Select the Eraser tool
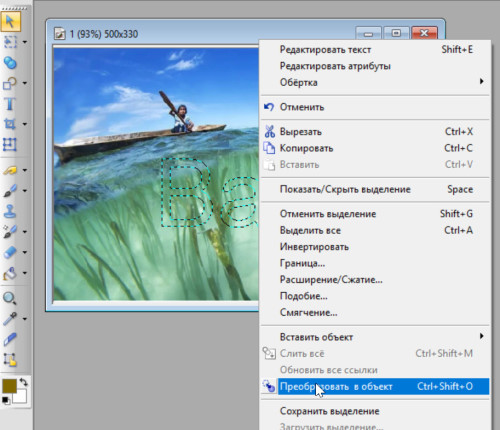 (x=10, y=252)
